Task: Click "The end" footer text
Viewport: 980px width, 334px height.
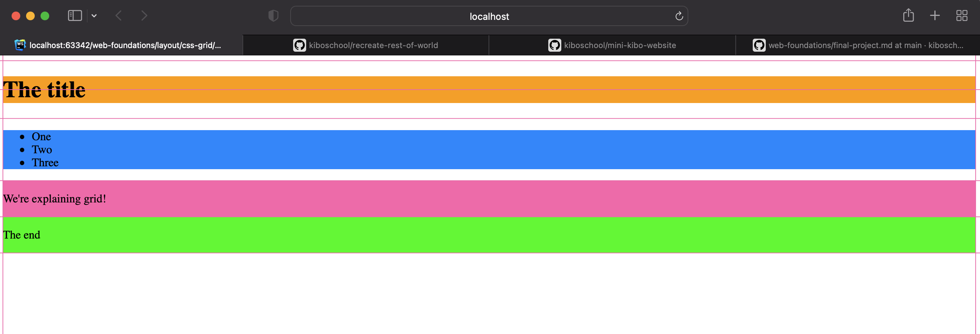Action: (x=22, y=235)
